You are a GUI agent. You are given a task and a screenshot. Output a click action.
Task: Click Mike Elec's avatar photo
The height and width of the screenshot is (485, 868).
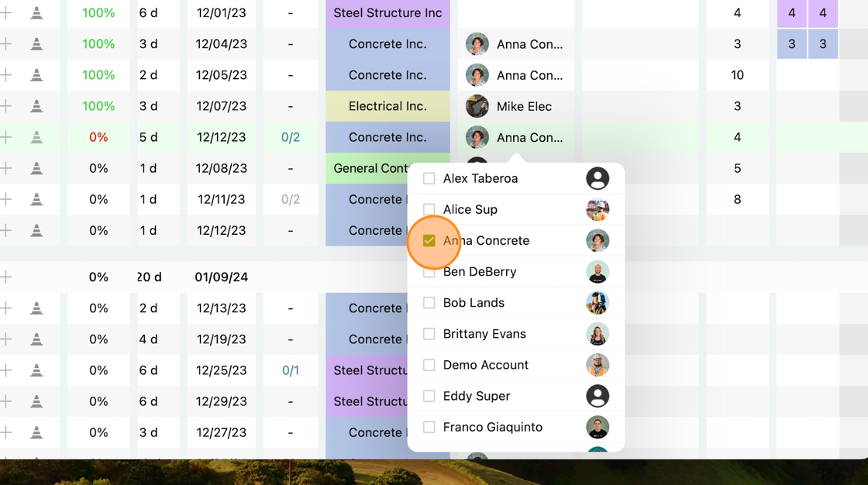477,106
